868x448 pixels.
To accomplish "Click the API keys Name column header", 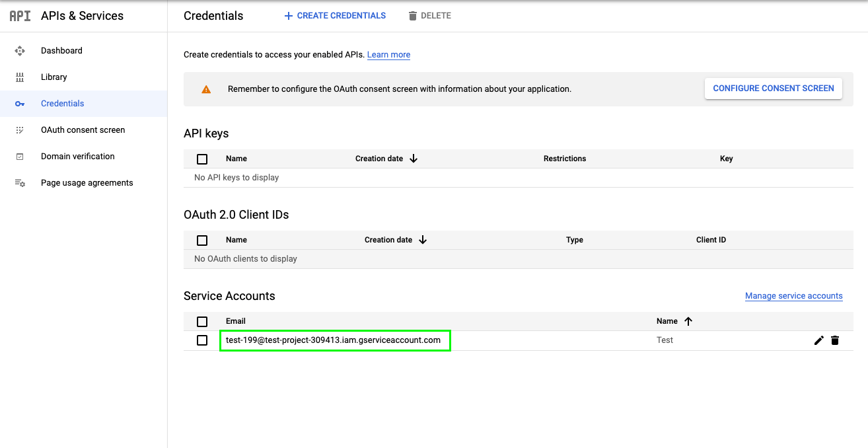I will click(x=236, y=159).
